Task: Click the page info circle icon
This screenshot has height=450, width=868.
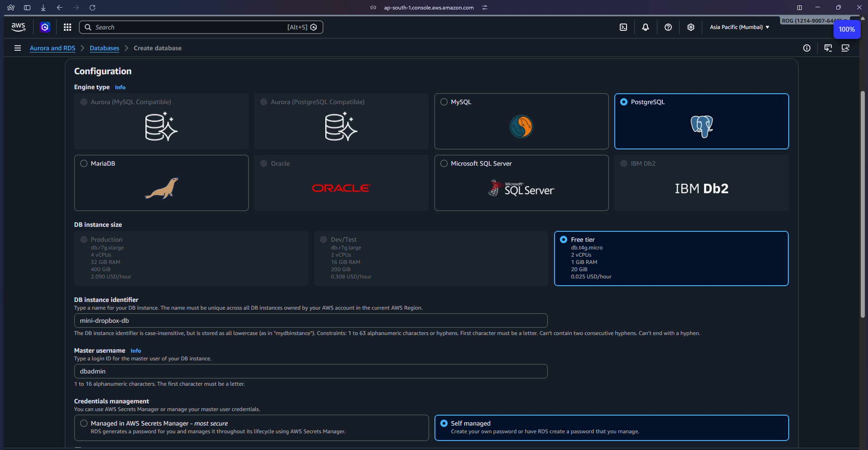Action: click(807, 48)
